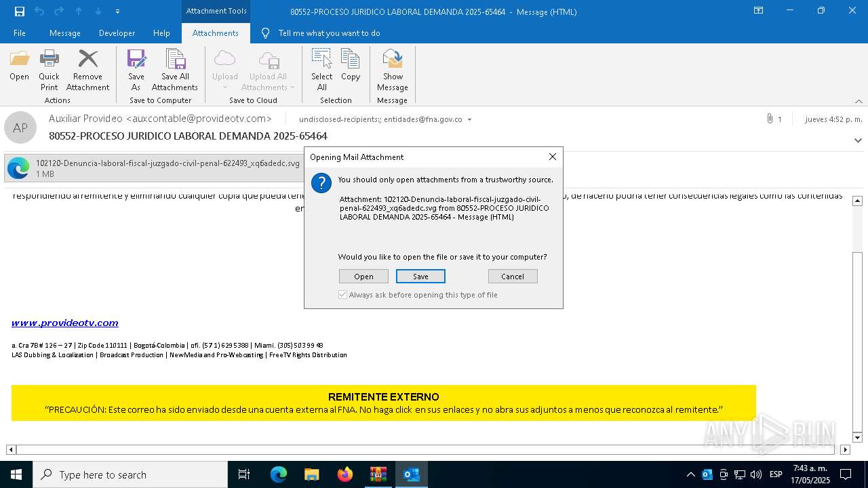Click the Ribbon Display Options icon
Viewport: 868px width, 488px height.
pyautogui.click(x=759, y=11)
